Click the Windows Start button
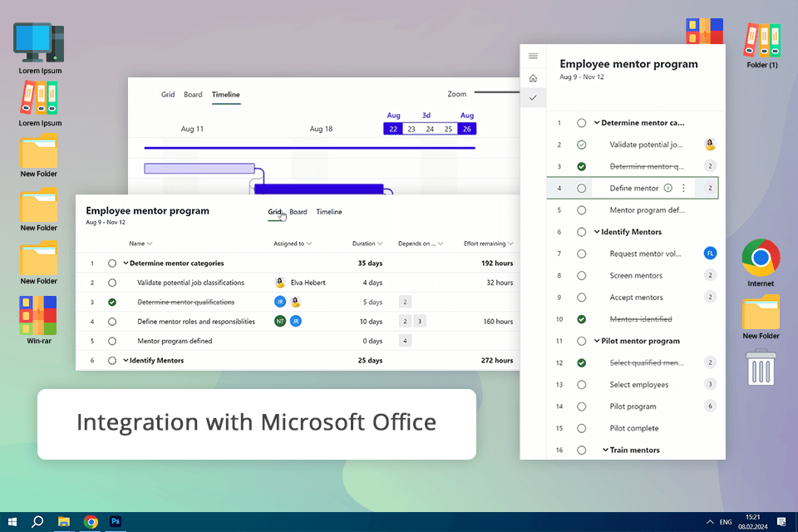The image size is (798, 532). [12, 522]
